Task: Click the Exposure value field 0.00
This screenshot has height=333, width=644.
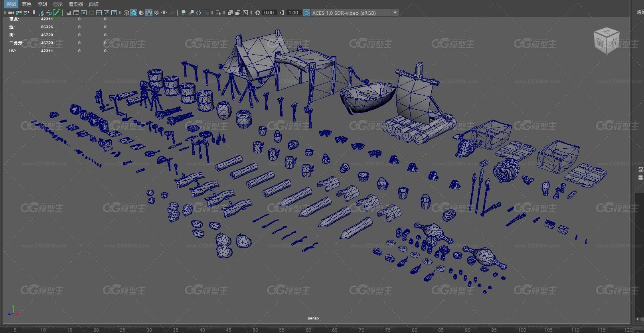Action: [x=269, y=13]
